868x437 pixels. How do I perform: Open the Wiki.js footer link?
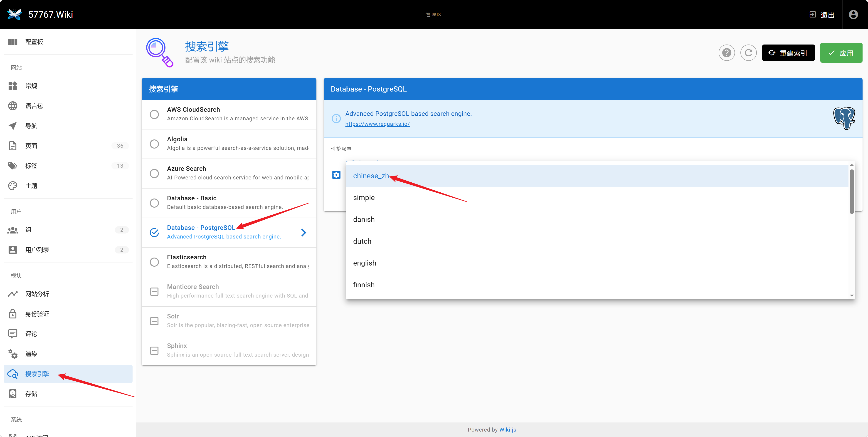coord(508,430)
